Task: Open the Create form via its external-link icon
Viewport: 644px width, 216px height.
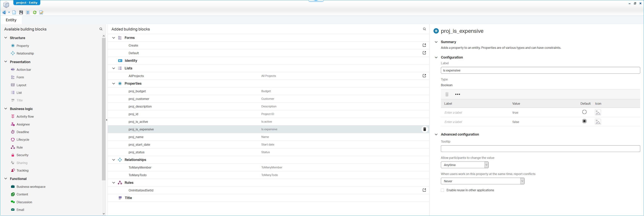Action: pos(424,45)
